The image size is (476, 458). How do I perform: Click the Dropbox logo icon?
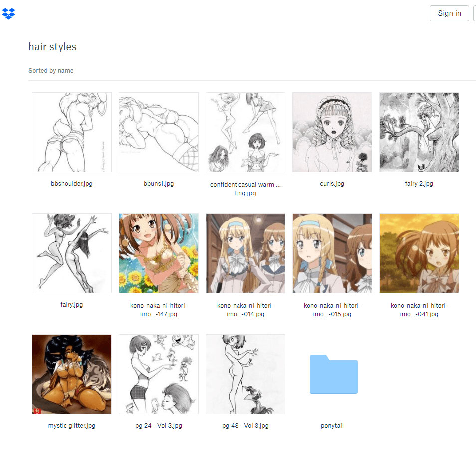(9, 13)
